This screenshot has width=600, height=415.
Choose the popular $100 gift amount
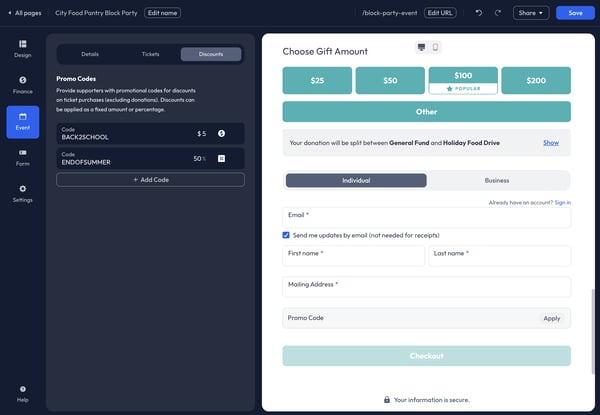[x=463, y=80]
